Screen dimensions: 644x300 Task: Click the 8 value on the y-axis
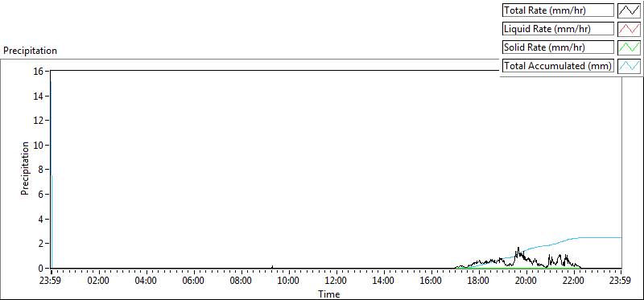(x=41, y=170)
